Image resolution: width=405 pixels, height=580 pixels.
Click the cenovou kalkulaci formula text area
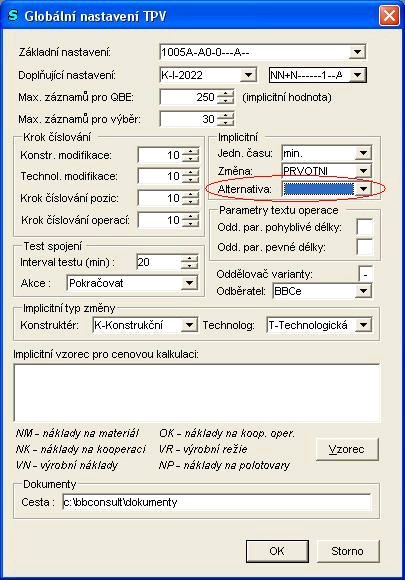coord(196,393)
